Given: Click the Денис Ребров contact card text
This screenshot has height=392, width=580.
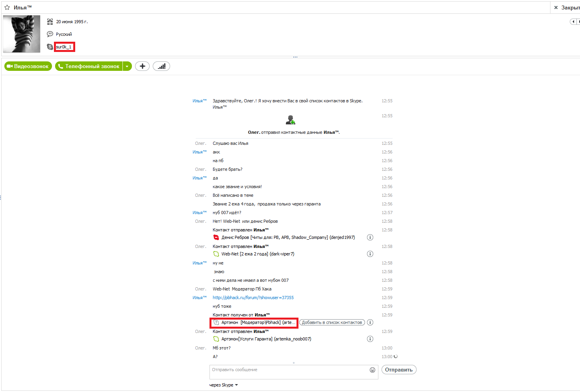Looking at the screenshot, I should click(288, 237).
